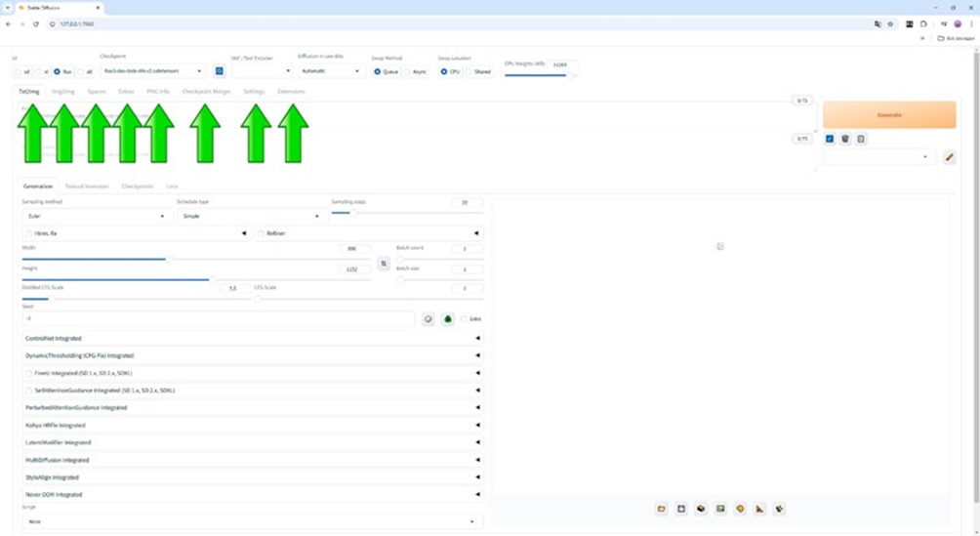Viewport: 980px width, 536px height.
Task: Open the Diffusion in Low Bits dropdown
Action: [x=331, y=71]
